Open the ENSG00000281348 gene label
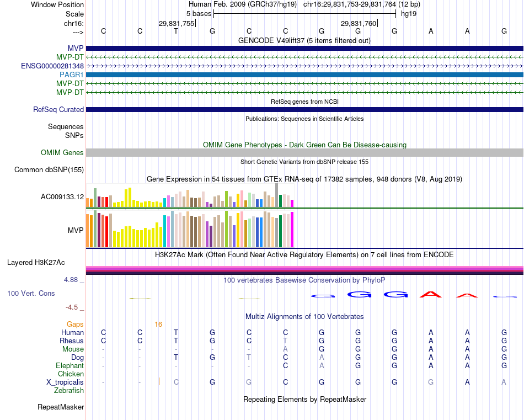This screenshot has width=524, height=420. click(52, 66)
